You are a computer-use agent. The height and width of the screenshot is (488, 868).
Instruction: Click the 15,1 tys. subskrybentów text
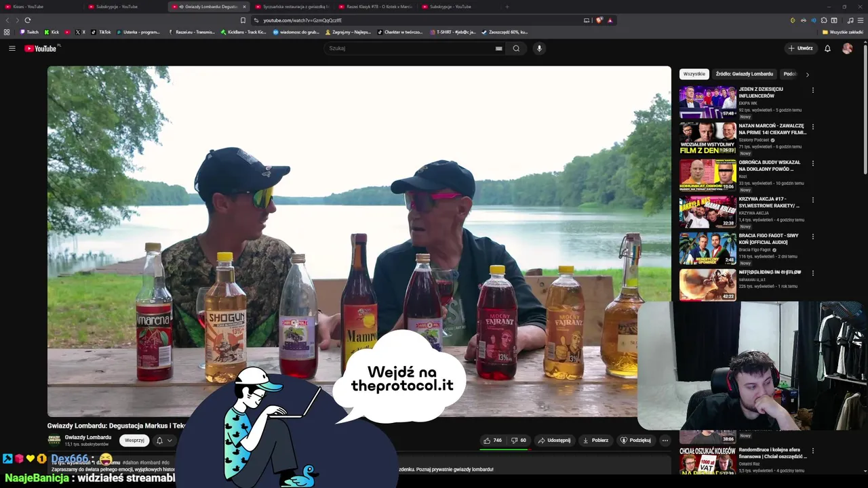[x=87, y=445]
